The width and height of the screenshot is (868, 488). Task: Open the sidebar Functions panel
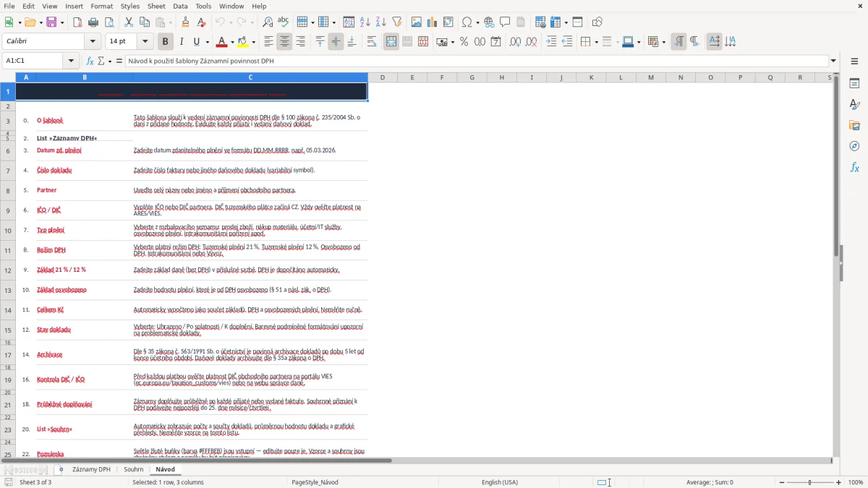coord(854,167)
